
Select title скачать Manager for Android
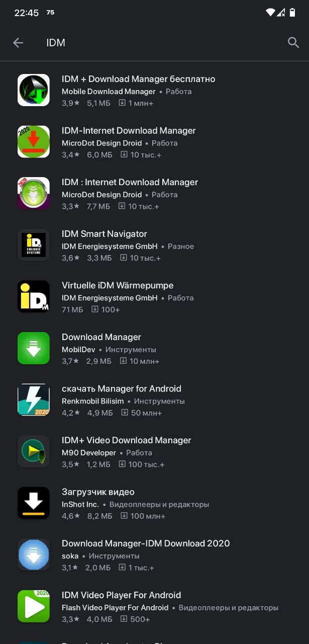click(122, 388)
